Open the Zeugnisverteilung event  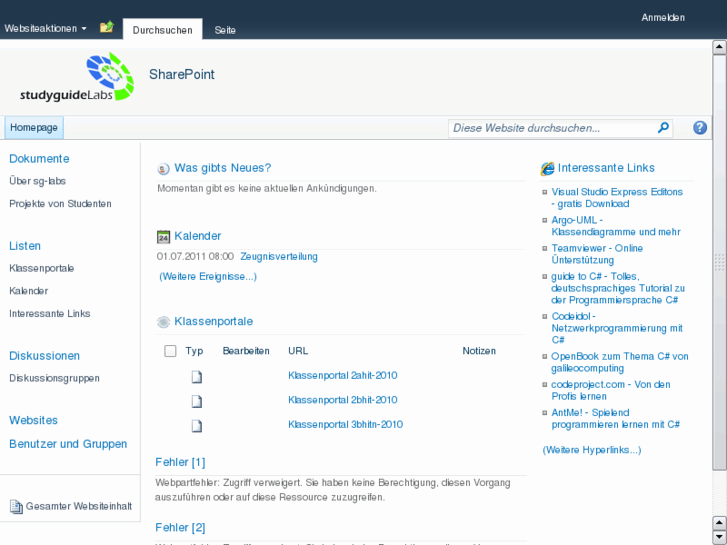click(279, 256)
